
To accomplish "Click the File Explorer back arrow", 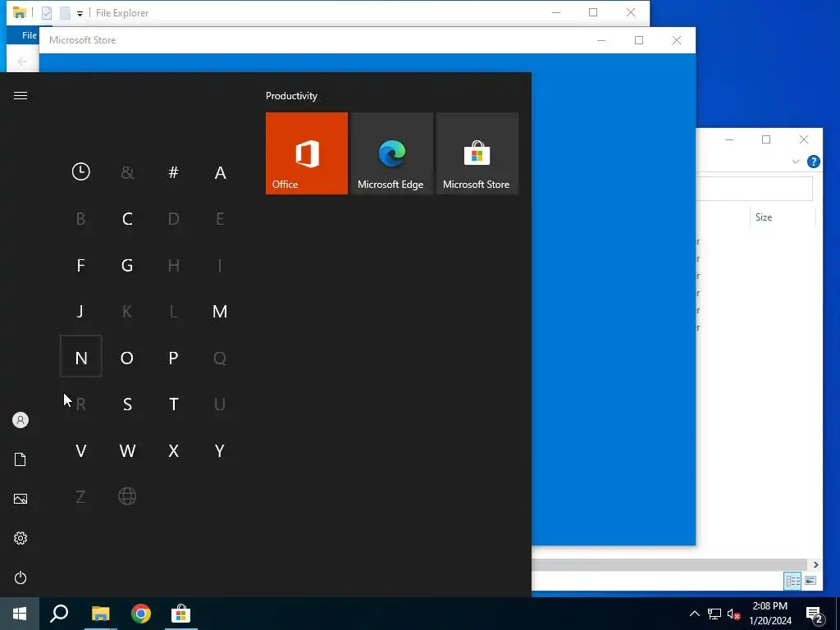I will click(22, 62).
